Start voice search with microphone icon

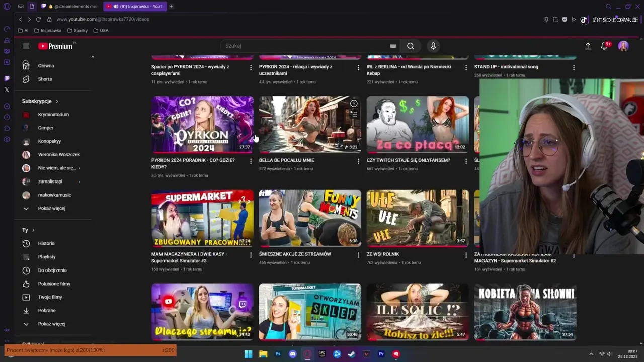click(433, 46)
